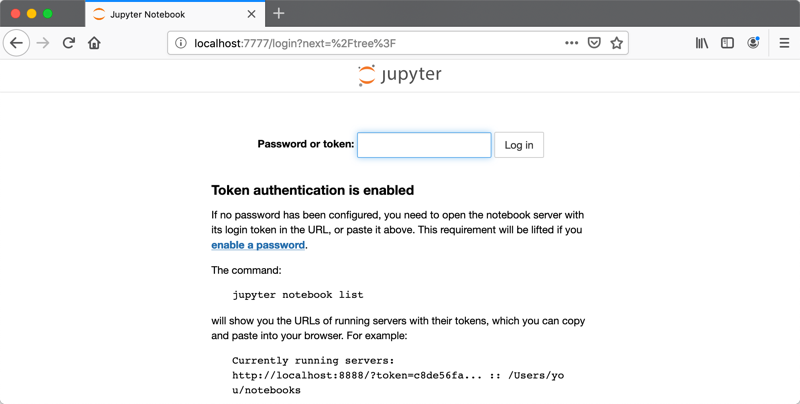Bookmark this page with the star
The height and width of the screenshot is (404, 800).
point(617,43)
